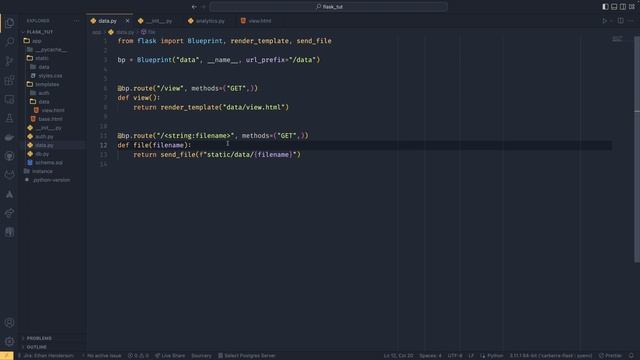Open the Live Share arrow view in activity bar

pos(9,213)
